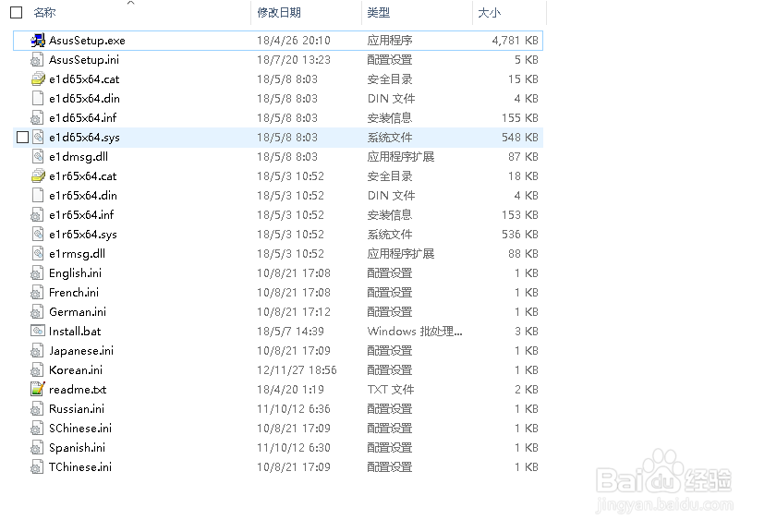
Task: Select the AsusSetup.exe file name
Action: 87,40
